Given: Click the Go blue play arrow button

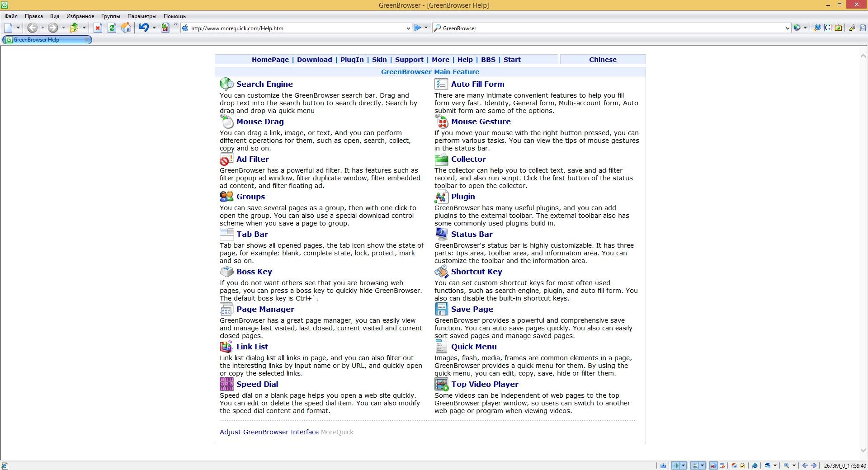Looking at the screenshot, I should pos(418,28).
